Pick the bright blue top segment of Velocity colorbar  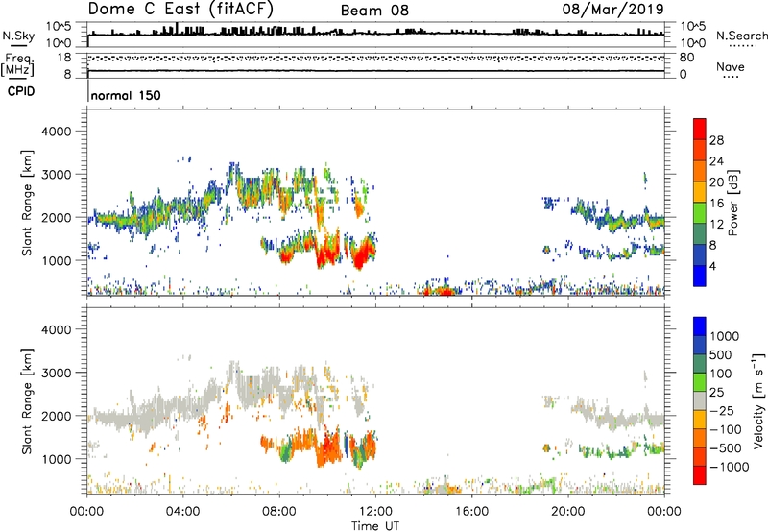pos(700,326)
